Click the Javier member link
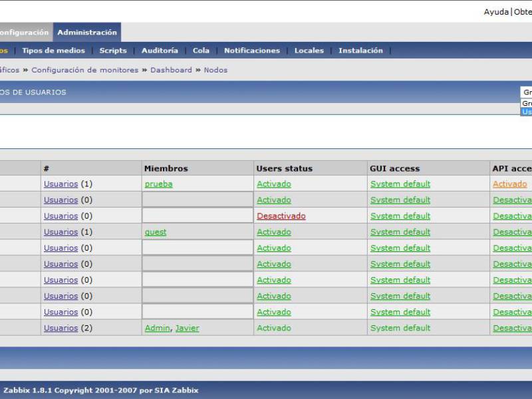This screenshot has width=532, height=399. tap(187, 328)
